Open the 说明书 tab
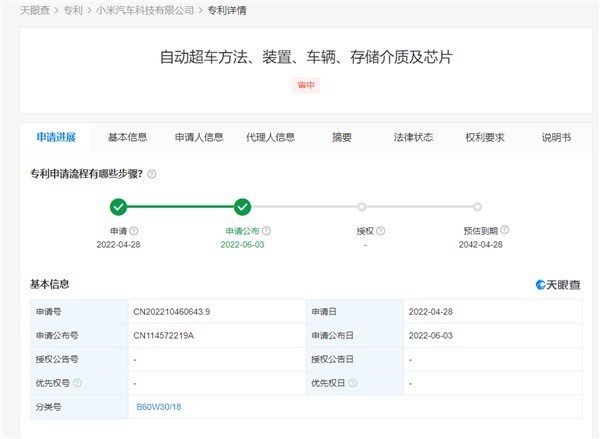 (556, 137)
